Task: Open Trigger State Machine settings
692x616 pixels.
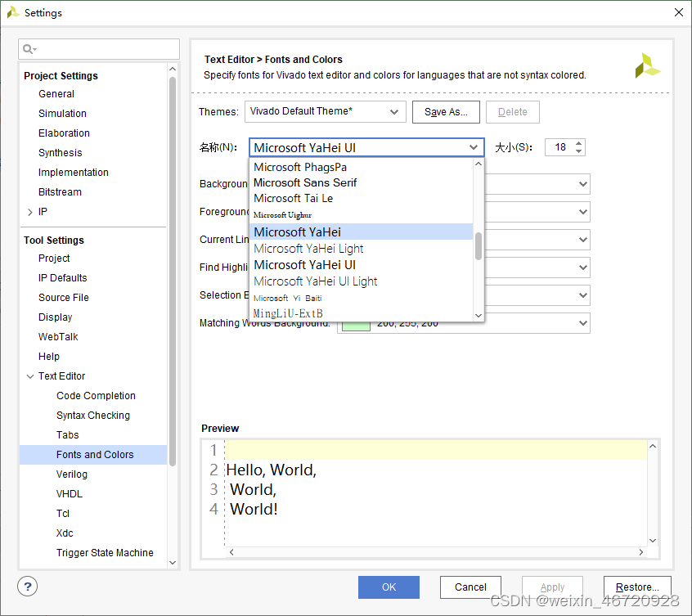Action: pyautogui.click(x=105, y=553)
